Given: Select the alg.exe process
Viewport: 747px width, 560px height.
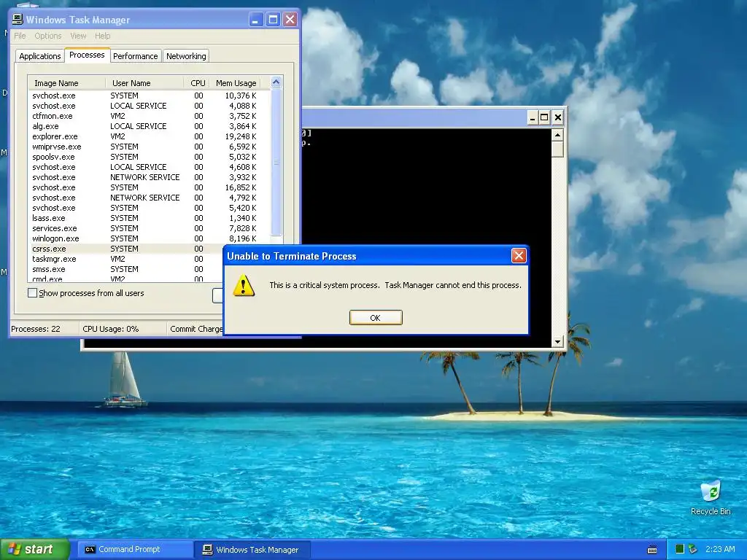Looking at the screenshot, I should pyautogui.click(x=149, y=126).
